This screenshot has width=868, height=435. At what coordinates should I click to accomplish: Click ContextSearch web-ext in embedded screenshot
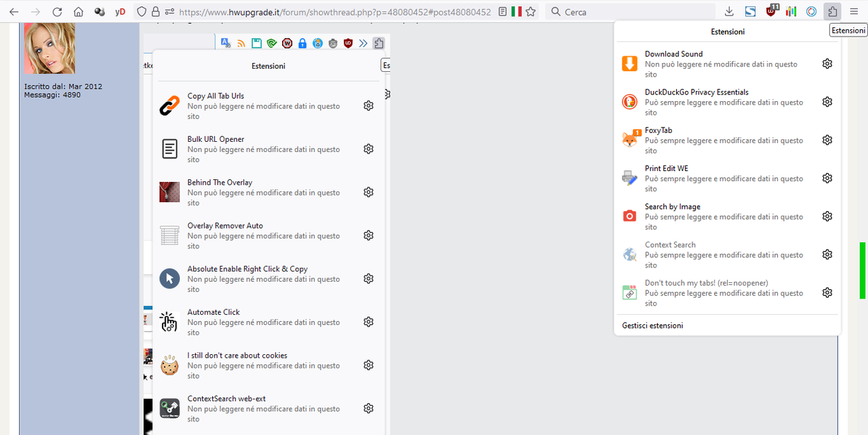[x=264, y=409]
